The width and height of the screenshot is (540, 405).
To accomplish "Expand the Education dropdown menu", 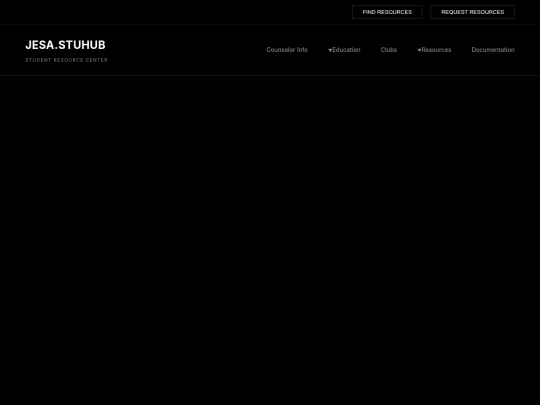I will tap(344, 50).
